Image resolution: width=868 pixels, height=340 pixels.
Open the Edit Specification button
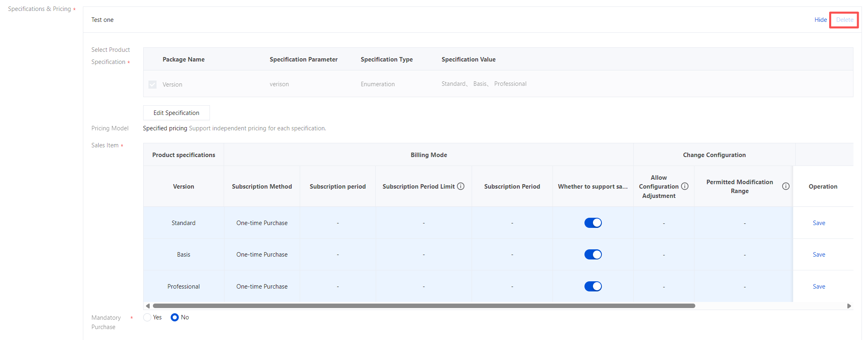(176, 113)
